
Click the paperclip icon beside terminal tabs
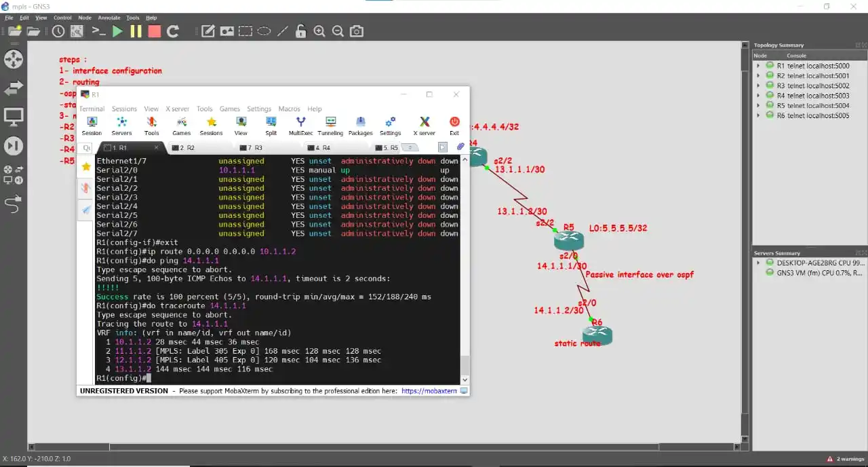coord(460,147)
